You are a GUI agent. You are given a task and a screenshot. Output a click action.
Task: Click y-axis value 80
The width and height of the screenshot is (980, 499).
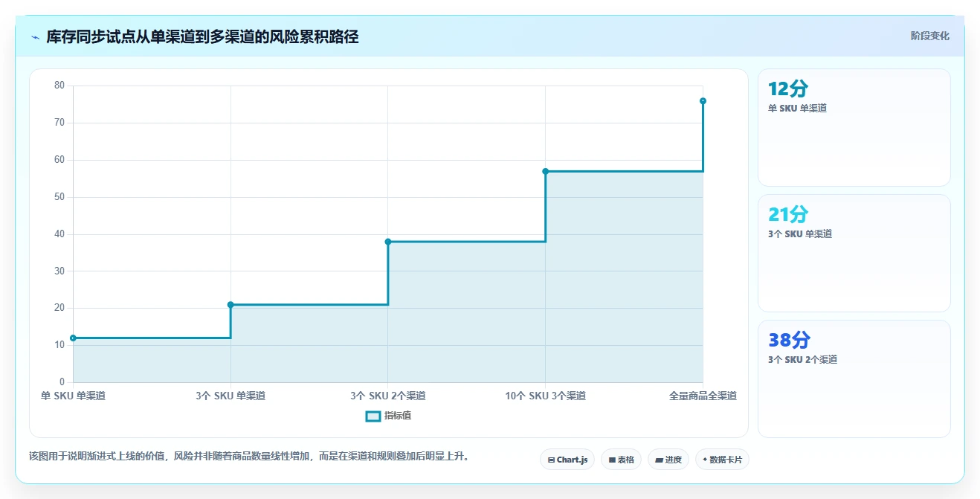59,86
